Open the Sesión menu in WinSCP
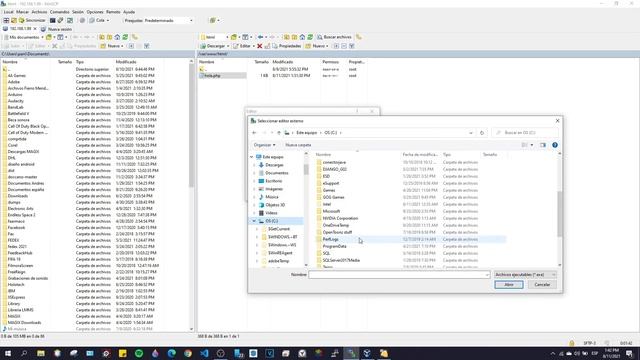The height and width of the screenshot is (360, 640). pyautogui.click(x=78, y=12)
